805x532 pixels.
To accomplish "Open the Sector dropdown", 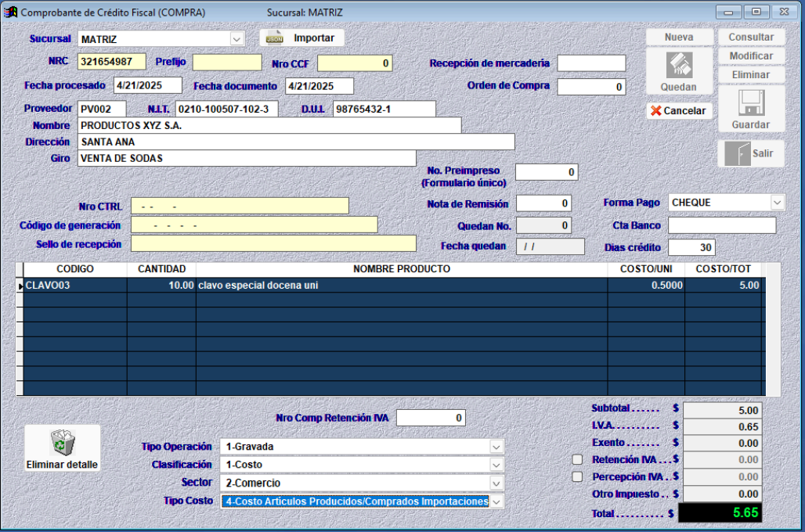I will (x=496, y=483).
